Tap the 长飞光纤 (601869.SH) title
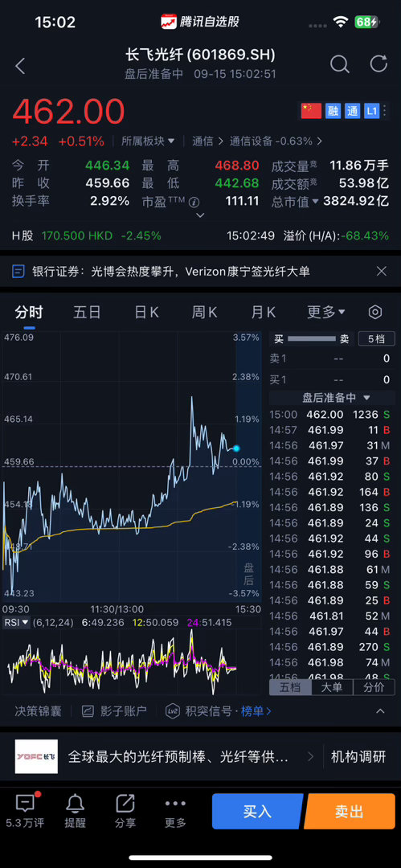 point(201,55)
